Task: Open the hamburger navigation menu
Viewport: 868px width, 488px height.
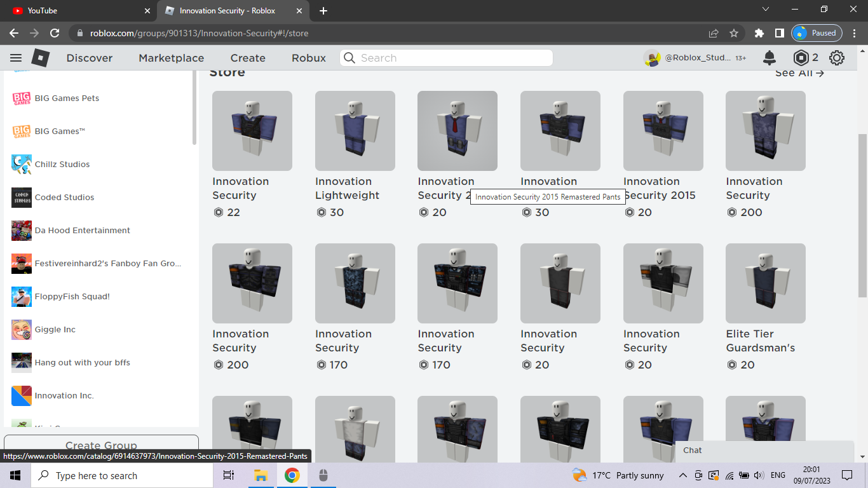Action: pyautogui.click(x=16, y=58)
